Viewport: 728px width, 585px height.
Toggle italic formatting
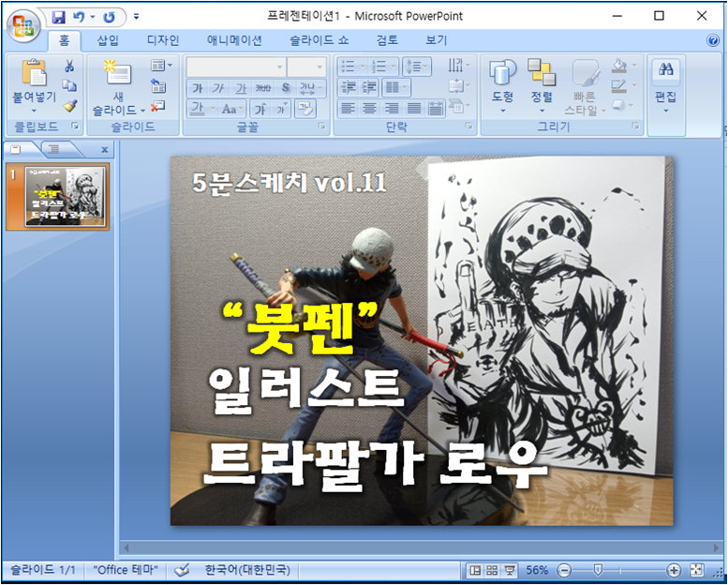tap(218, 88)
